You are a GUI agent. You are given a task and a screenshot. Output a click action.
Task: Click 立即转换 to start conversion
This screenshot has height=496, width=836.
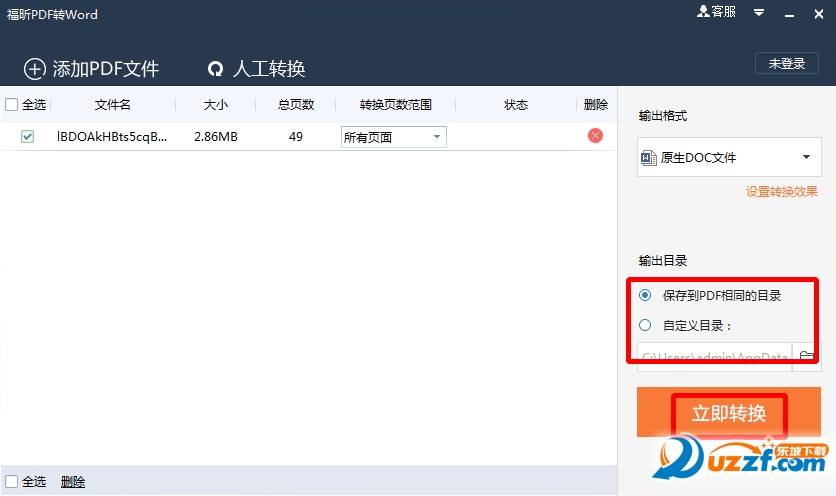pyautogui.click(x=728, y=413)
